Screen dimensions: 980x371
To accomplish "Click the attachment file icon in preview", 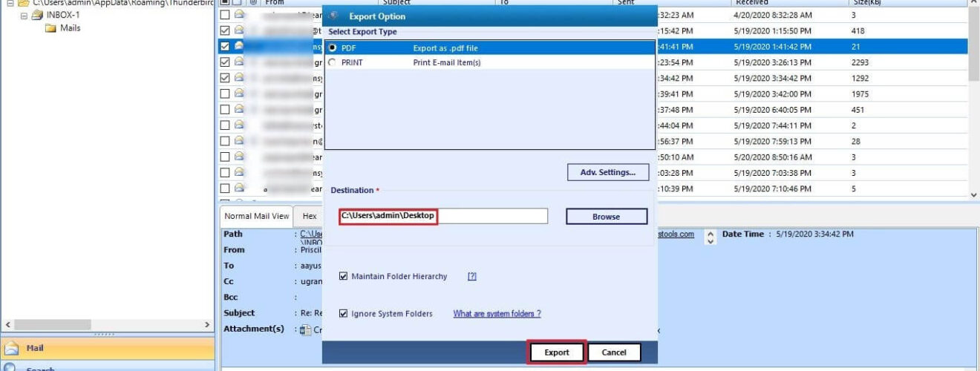I will (x=305, y=329).
